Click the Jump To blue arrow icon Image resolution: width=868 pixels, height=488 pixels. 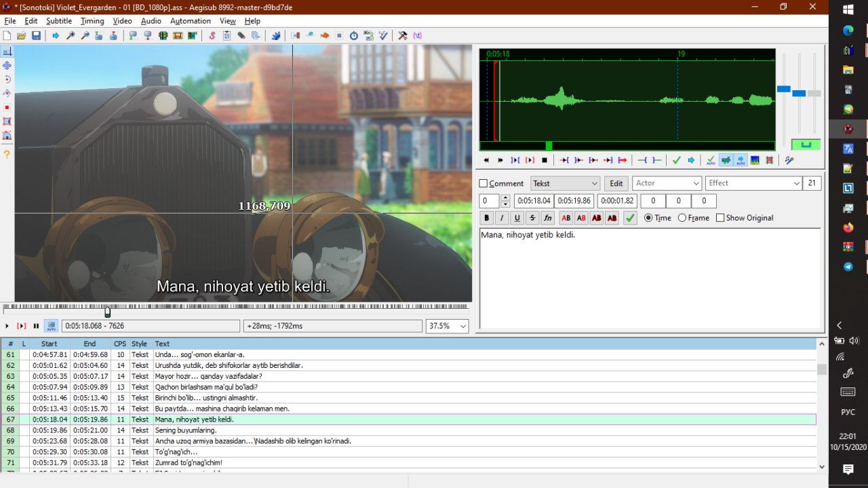point(55,35)
